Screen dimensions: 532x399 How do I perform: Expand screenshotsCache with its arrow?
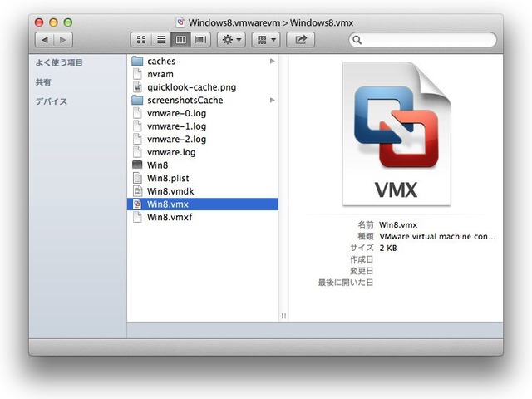pyautogui.click(x=272, y=100)
